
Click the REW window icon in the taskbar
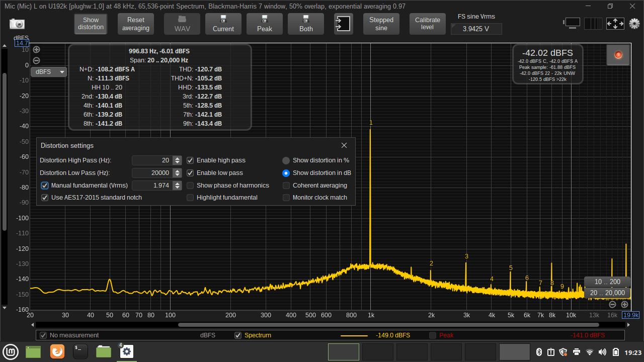[127, 351]
